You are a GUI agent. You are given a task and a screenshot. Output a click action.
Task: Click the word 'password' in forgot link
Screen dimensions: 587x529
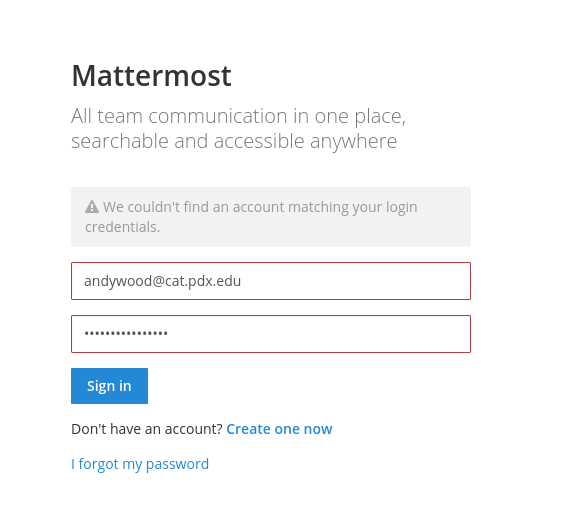coord(177,464)
